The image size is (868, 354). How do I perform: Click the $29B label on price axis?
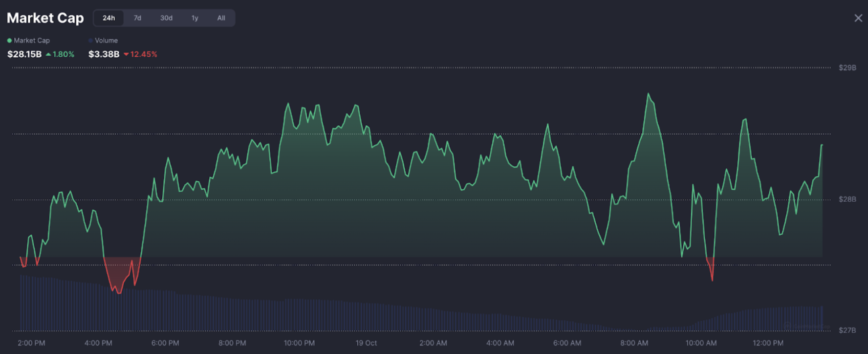click(847, 68)
